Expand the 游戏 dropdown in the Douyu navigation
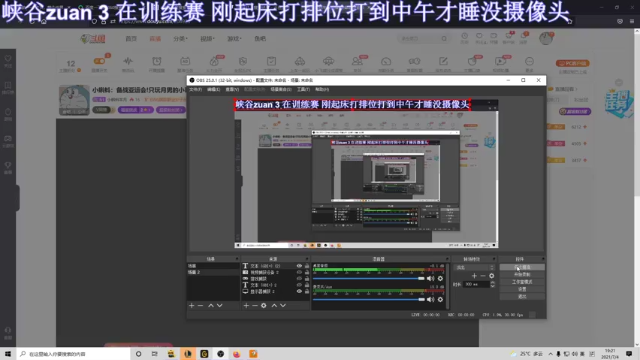Screen dimensions: 640x360 point(234,39)
